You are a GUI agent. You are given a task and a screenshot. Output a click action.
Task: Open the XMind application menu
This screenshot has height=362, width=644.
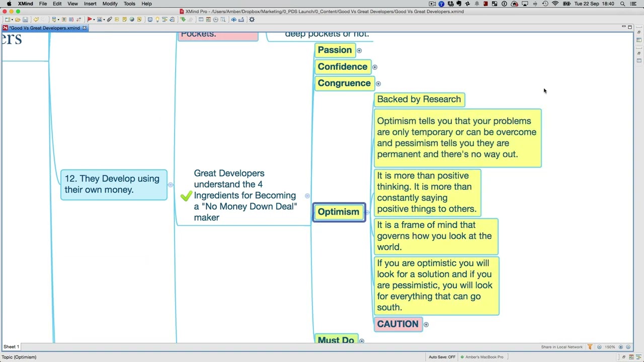coord(26,4)
